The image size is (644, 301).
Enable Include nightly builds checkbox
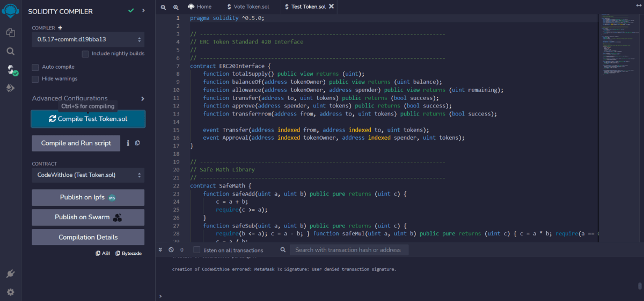85,54
